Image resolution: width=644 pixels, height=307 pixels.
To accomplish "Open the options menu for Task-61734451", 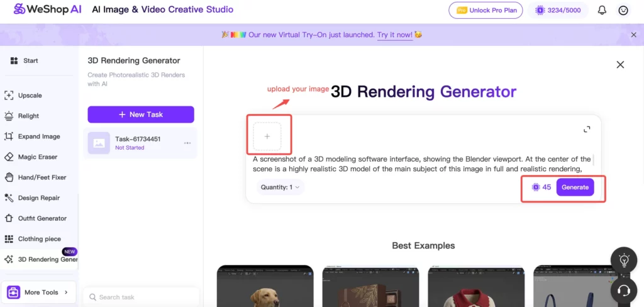I will 187,143.
